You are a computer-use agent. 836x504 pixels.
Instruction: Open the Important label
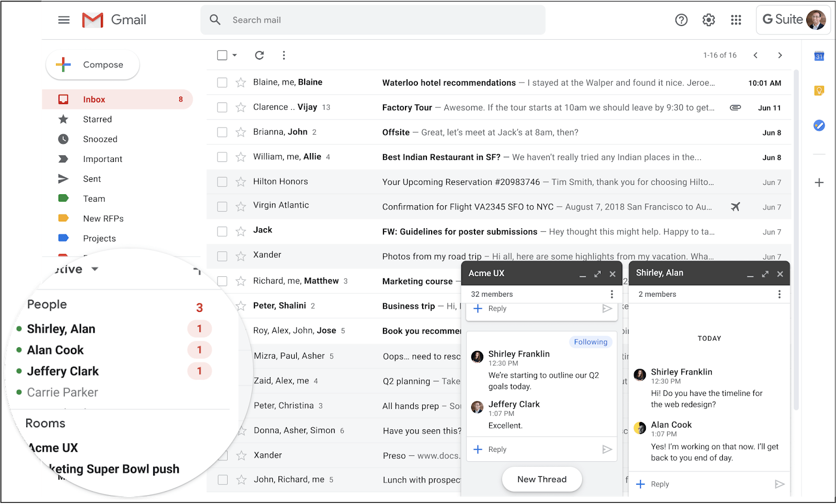(x=102, y=159)
